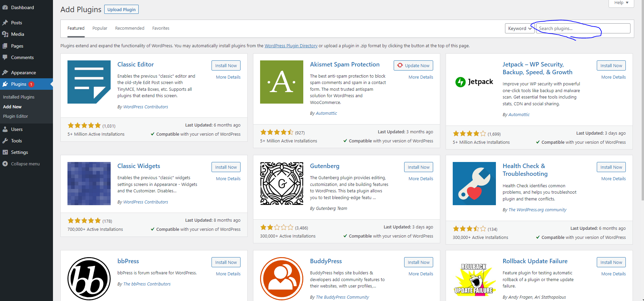Viewport: 644px width, 301px height.
Task: Click the BuddyPress orange logo
Action: [281, 279]
